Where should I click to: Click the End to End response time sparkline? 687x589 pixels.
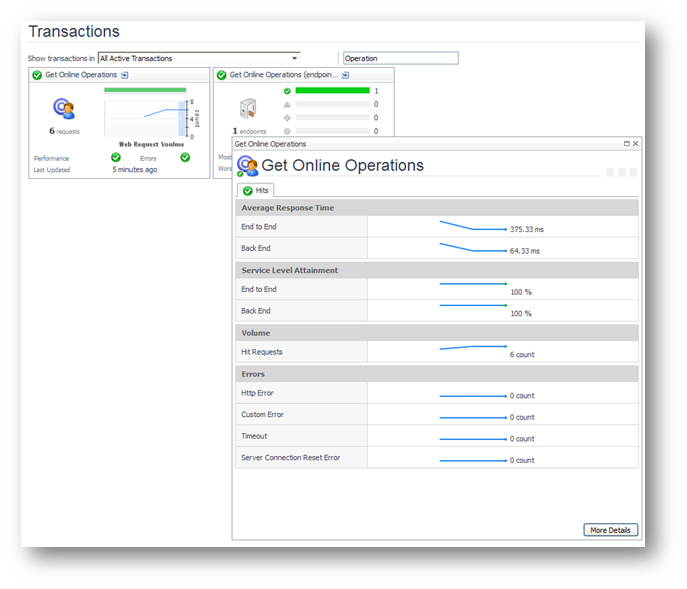point(473,226)
